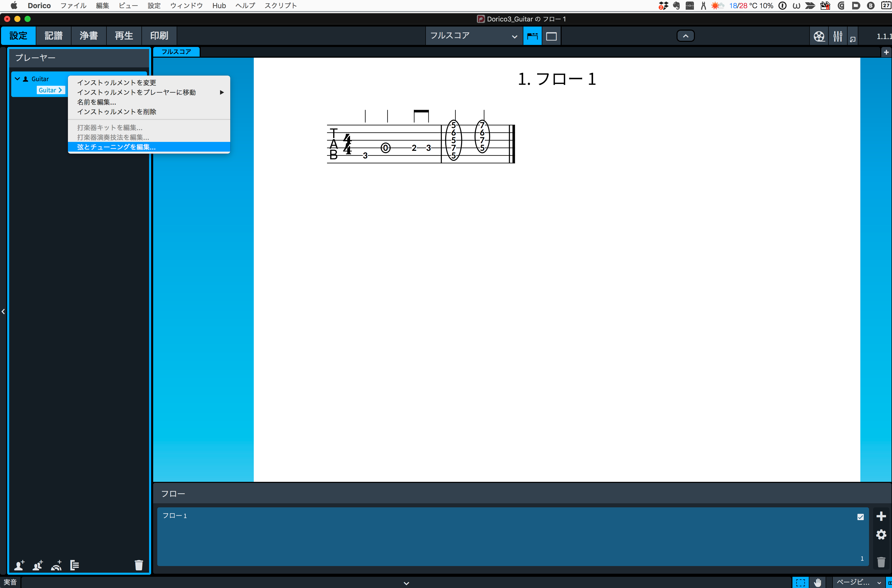Toggle bottom panel with the down chevron
The height and width of the screenshot is (588, 892).
point(406,583)
